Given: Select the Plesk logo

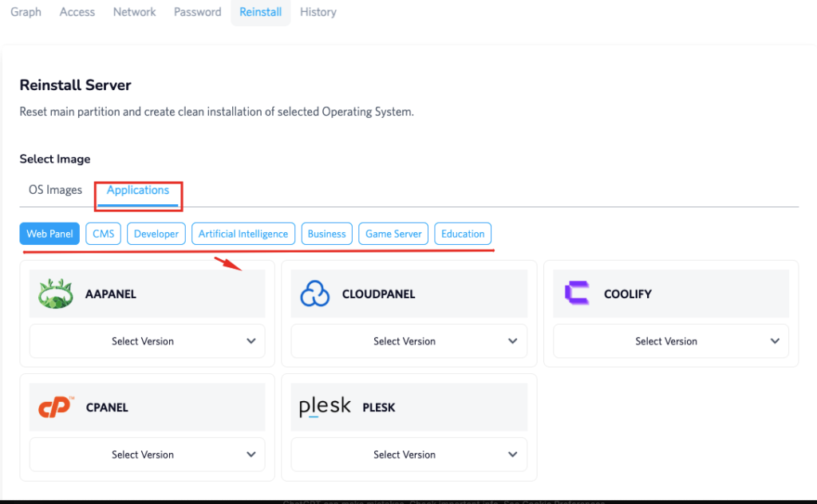Looking at the screenshot, I should pos(324,405).
